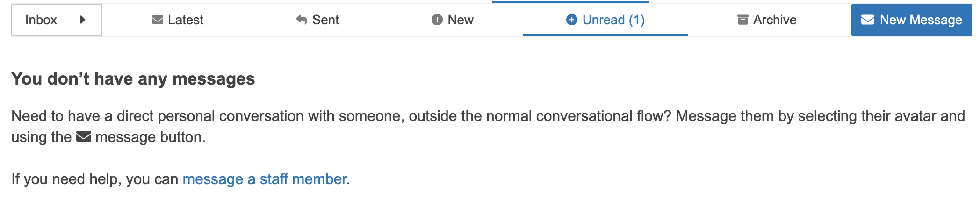Click the archive box icon
The image size is (980, 199).
[742, 20]
